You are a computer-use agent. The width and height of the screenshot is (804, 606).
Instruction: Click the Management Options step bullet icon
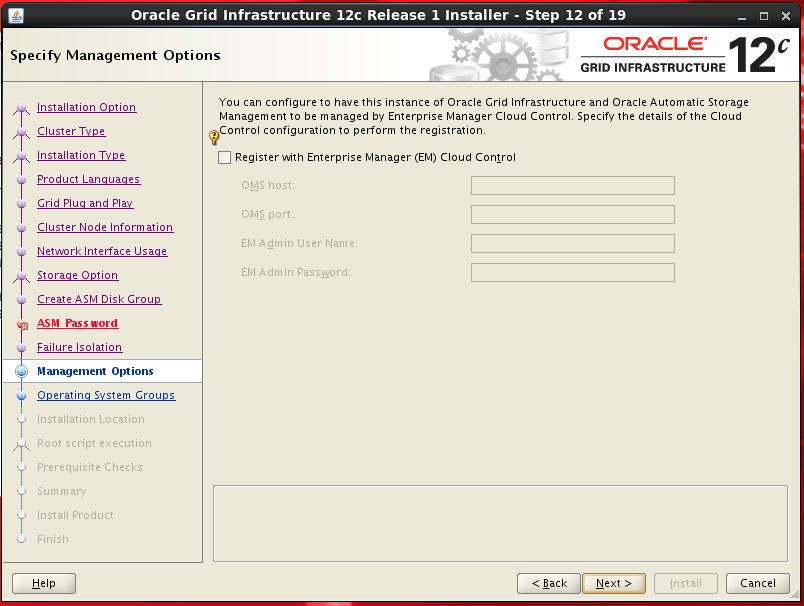pos(22,371)
